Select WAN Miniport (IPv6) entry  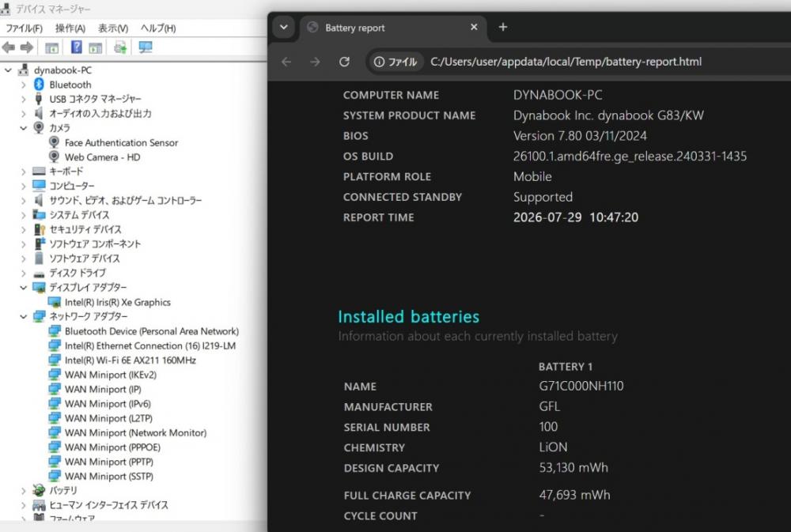(x=108, y=404)
